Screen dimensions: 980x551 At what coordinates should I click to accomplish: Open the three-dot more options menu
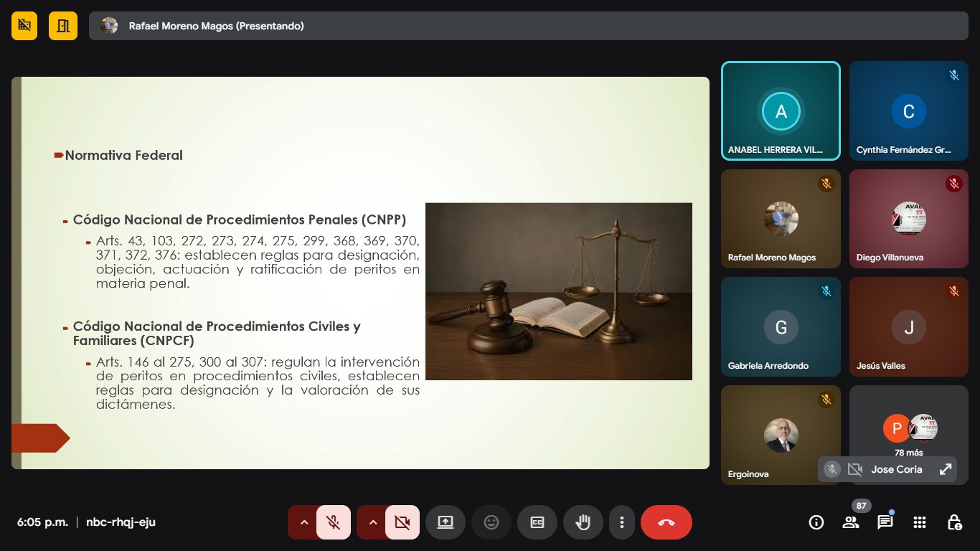[x=622, y=522]
